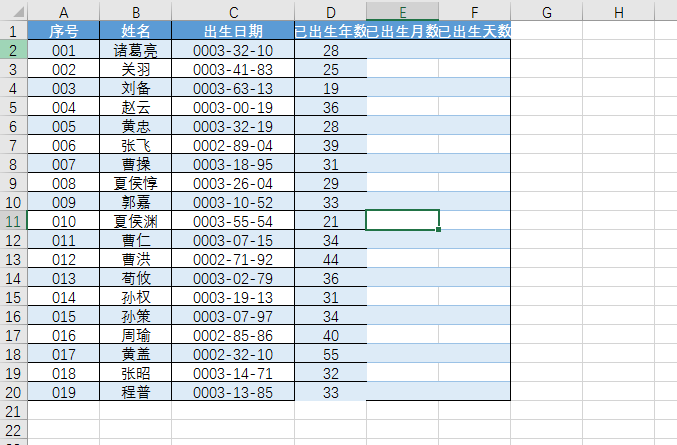The width and height of the screenshot is (677, 445).
Task: Click birth date 0002-71-92
Action: pyautogui.click(x=233, y=259)
